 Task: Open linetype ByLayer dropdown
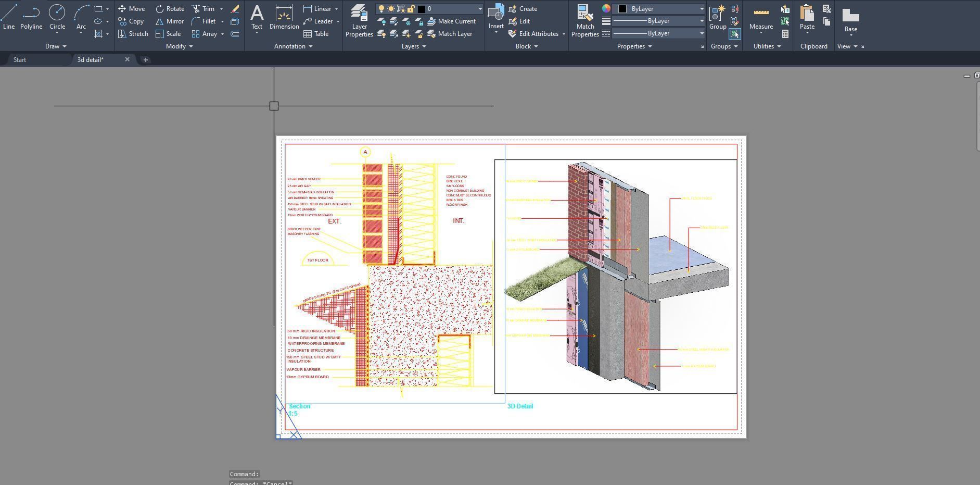(702, 33)
